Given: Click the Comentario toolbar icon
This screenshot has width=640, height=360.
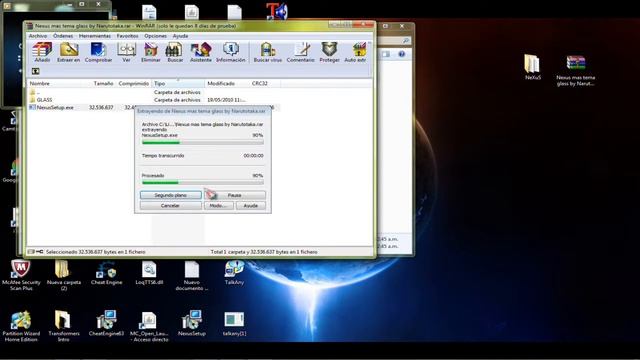Looking at the screenshot, I should (x=300, y=52).
